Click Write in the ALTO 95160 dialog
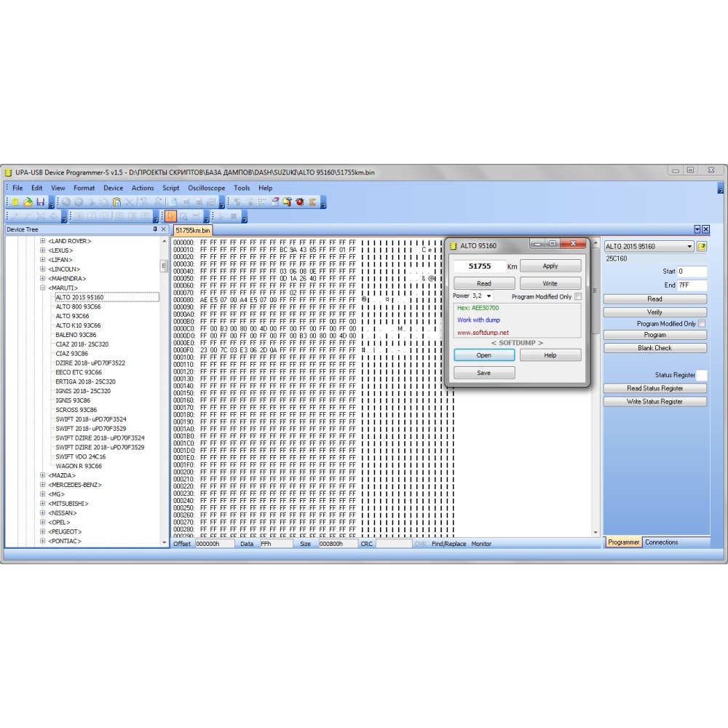This screenshot has height=728, width=728. pos(550,284)
